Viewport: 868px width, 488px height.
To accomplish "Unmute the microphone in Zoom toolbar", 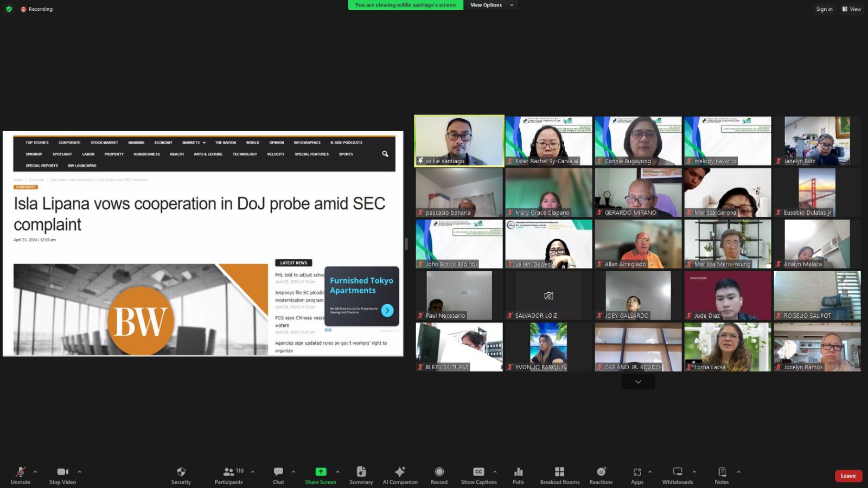I will pyautogui.click(x=21, y=475).
